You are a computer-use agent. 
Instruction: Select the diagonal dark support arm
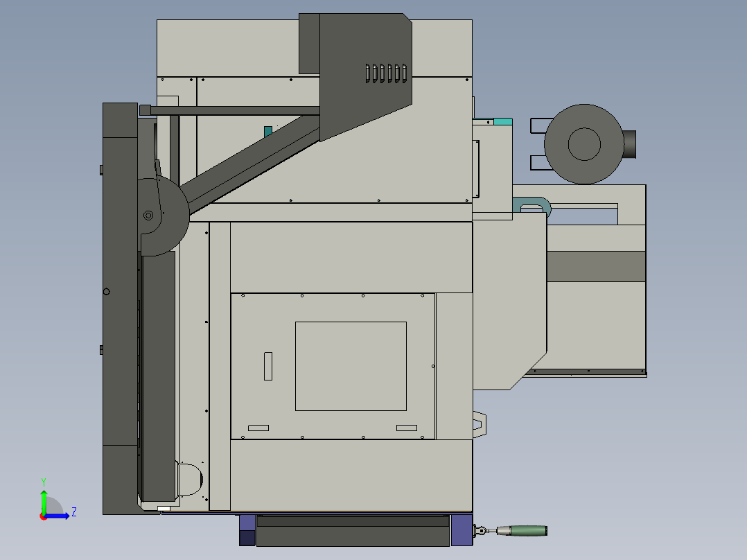point(252,164)
